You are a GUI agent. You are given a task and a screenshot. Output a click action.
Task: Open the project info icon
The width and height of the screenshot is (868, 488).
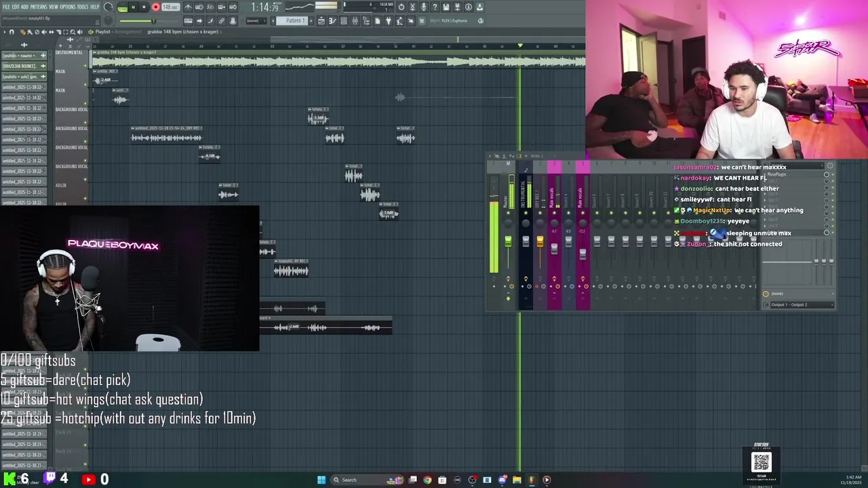[469, 7]
